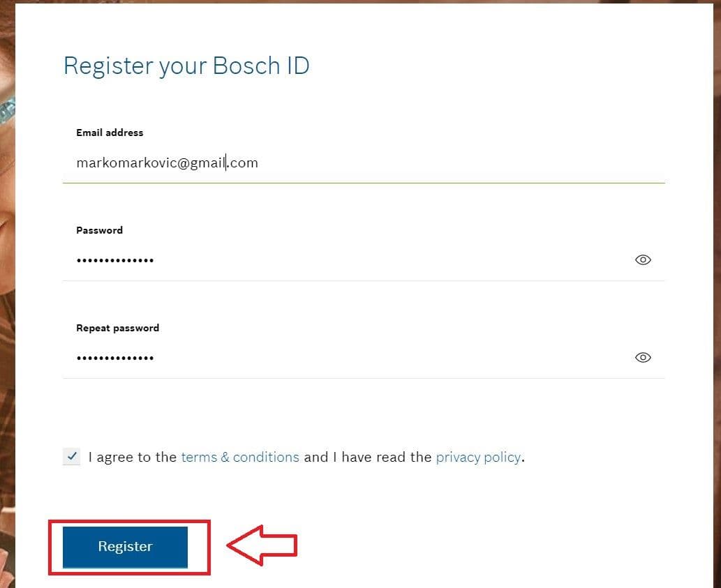Click the red arrow pointing at Register

click(262, 545)
